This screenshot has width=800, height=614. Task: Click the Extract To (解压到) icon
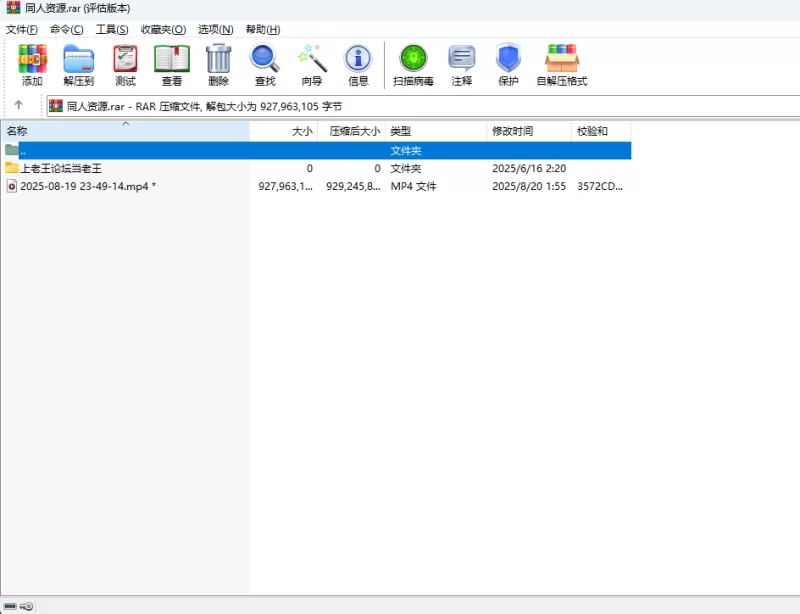pos(79,64)
